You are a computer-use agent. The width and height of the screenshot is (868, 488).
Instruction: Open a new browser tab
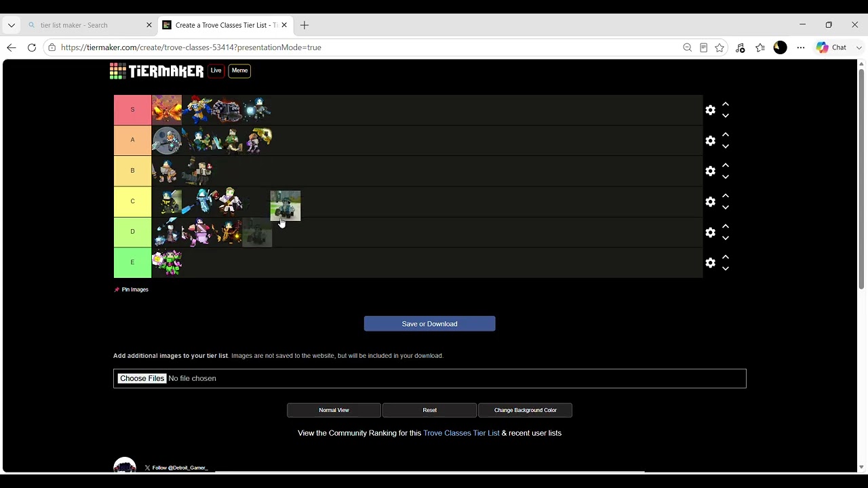pos(304,25)
